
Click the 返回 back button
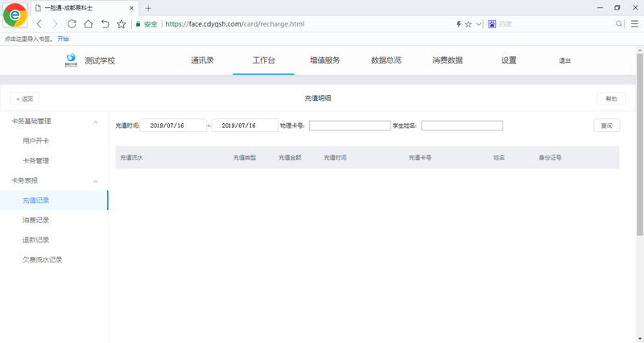pyautogui.click(x=24, y=98)
